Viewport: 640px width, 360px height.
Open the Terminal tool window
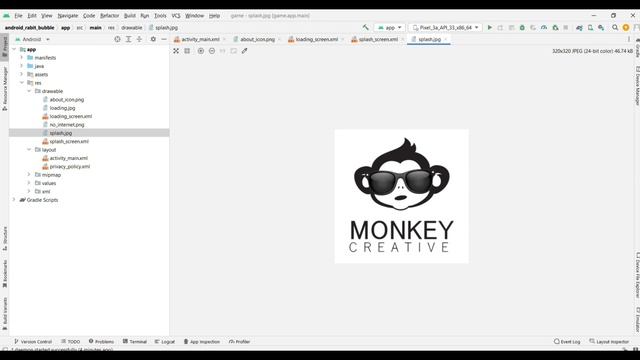(x=134, y=341)
